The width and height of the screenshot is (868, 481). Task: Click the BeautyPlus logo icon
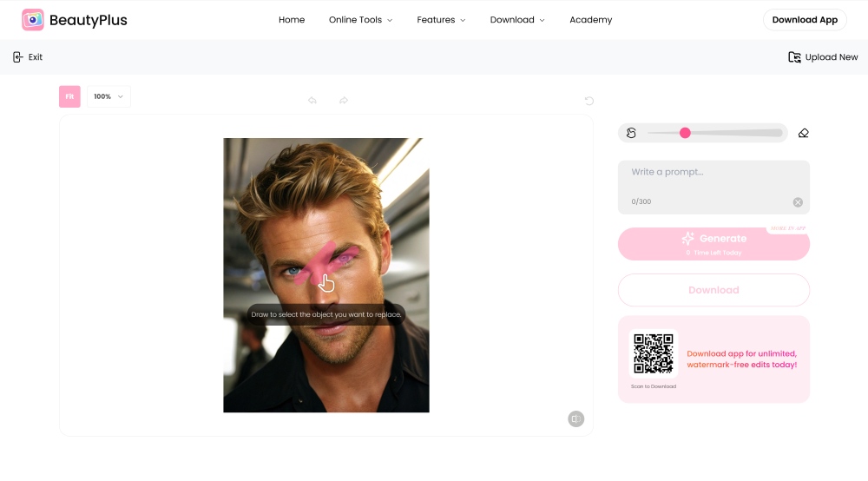coord(33,20)
